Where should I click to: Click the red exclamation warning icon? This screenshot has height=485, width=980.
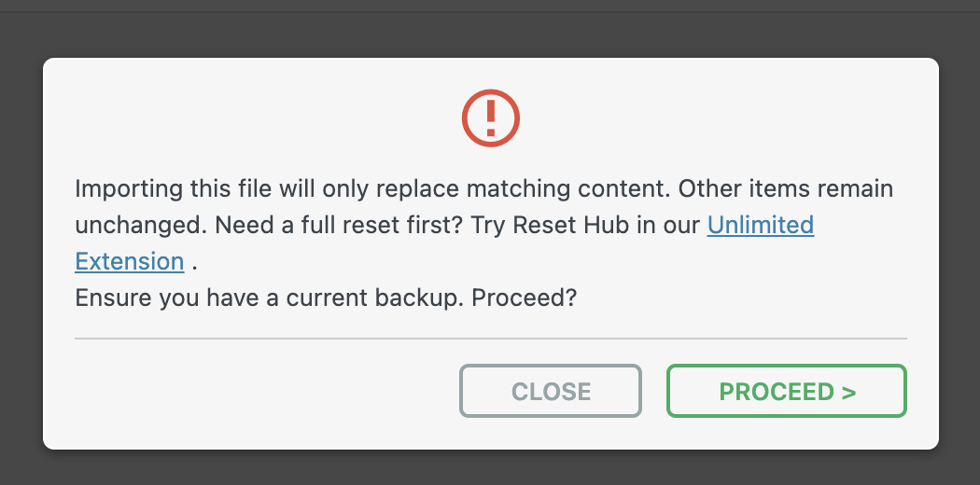pyautogui.click(x=490, y=118)
